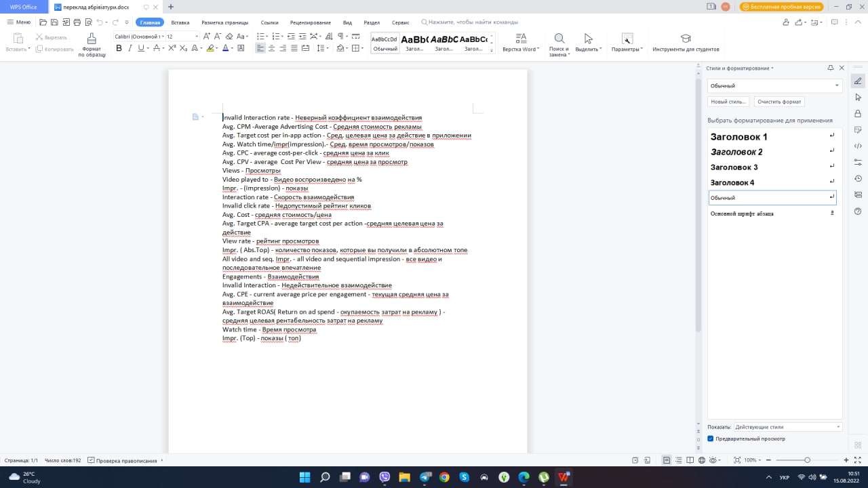This screenshot has width=868, height=488.
Task: Switch to the Разметка страницы tab
Action: click(x=224, y=22)
